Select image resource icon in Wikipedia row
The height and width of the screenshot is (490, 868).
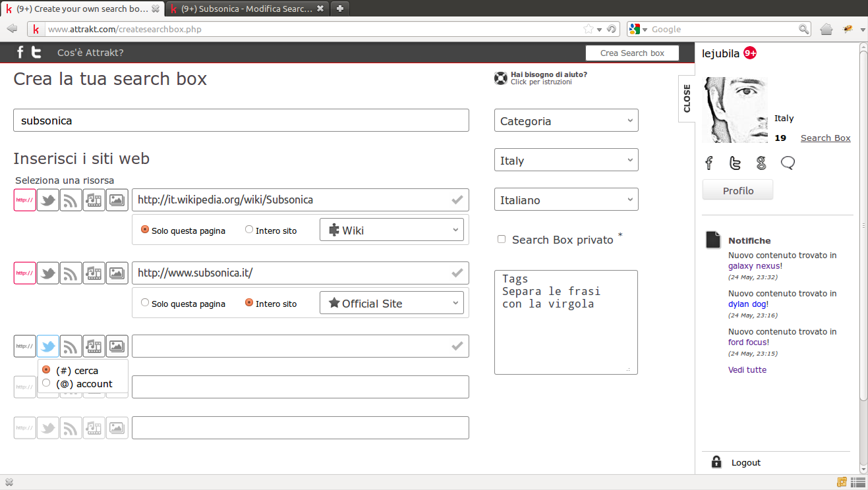point(117,200)
